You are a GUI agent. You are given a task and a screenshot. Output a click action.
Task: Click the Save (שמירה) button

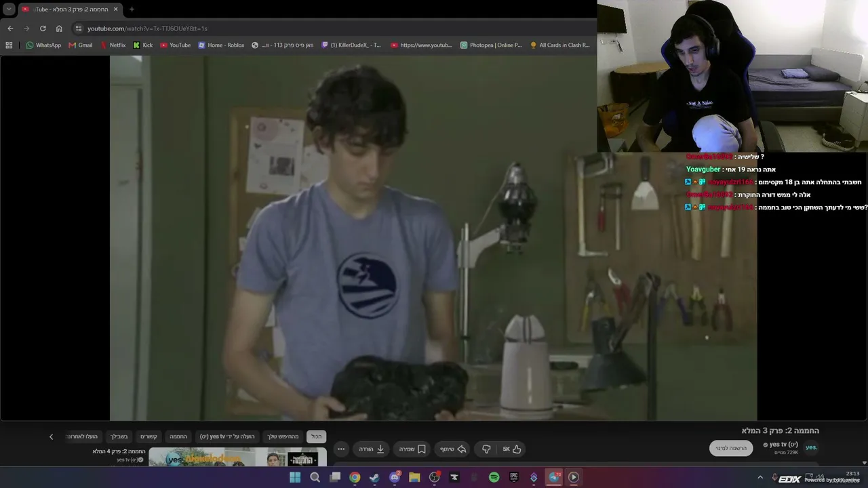tap(412, 449)
